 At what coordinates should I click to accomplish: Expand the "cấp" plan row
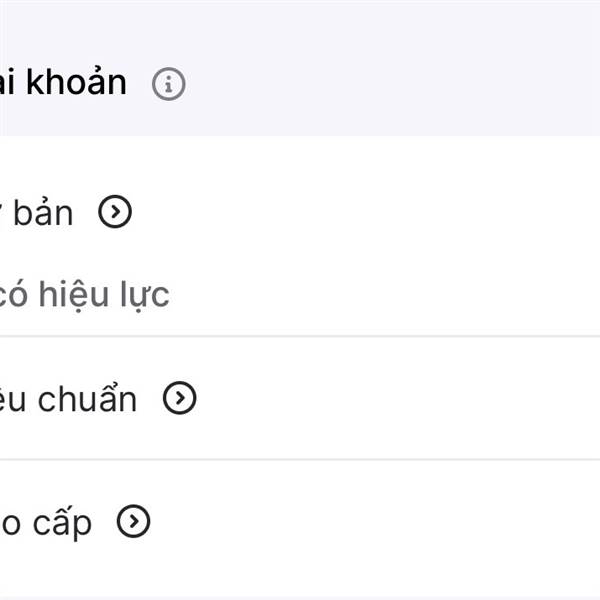300,522
